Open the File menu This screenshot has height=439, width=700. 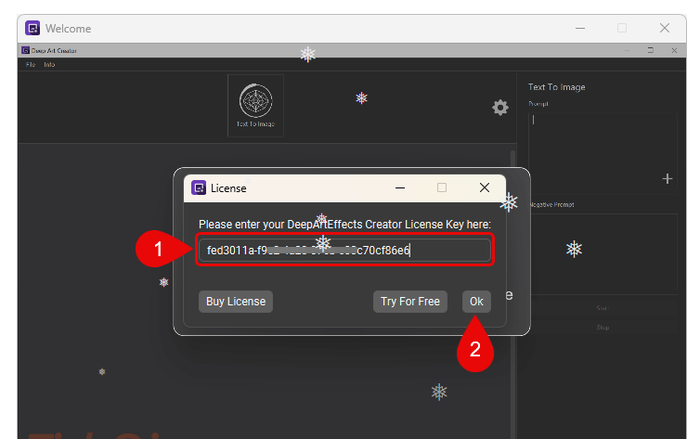30,64
